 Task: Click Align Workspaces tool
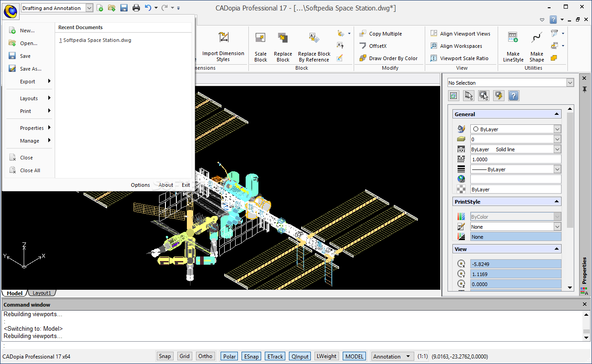click(x=456, y=46)
